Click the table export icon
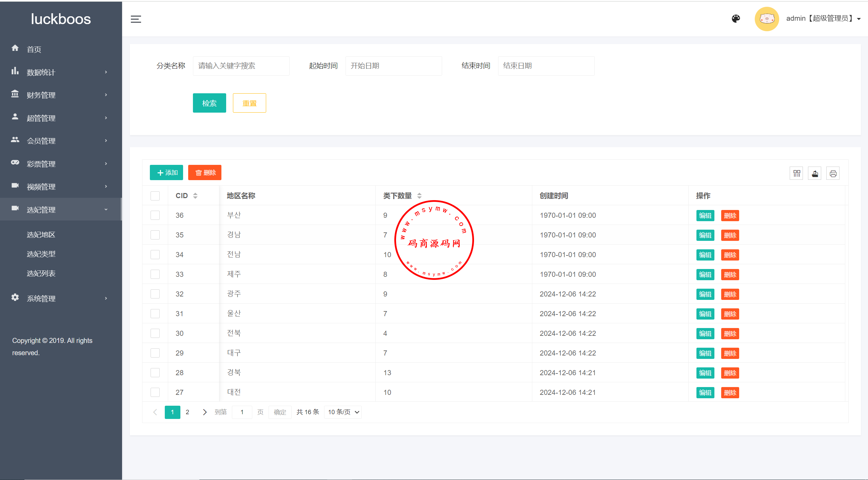 coord(815,174)
